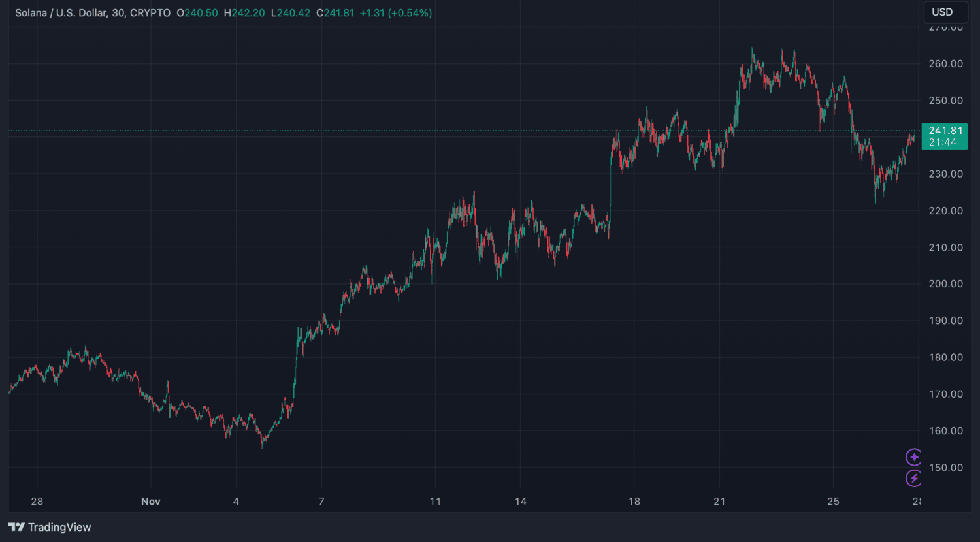The width and height of the screenshot is (980, 542).
Task: Click the open value O240.50
Action: pyautogui.click(x=197, y=13)
